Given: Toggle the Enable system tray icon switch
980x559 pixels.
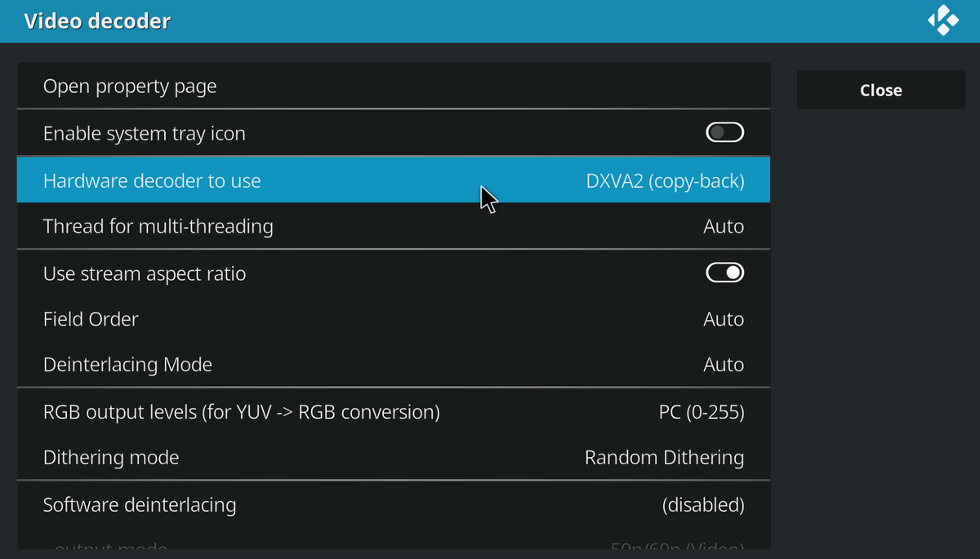Looking at the screenshot, I should [x=724, y=131].
